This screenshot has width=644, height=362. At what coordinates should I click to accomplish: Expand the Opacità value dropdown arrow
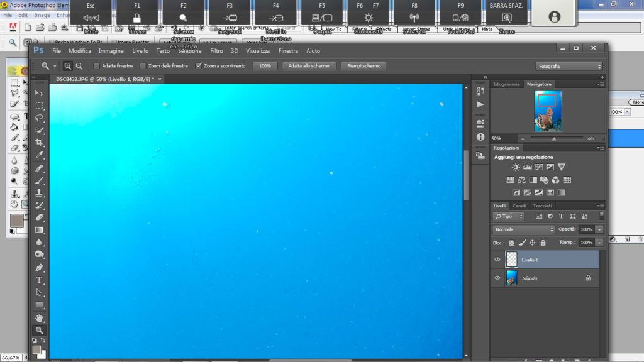[x=599, y=229]
